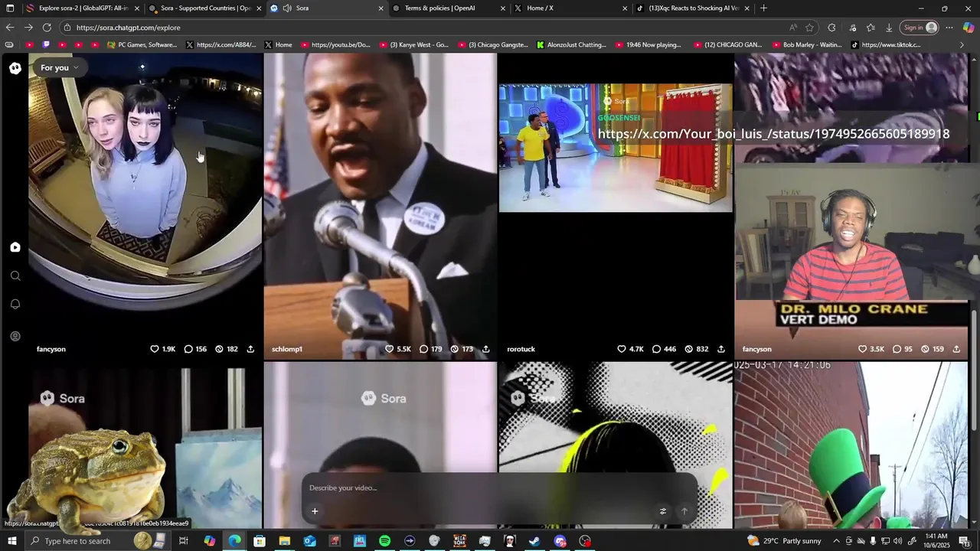Add this page to favorites star
Screen dimensions: 980x551
809,28
